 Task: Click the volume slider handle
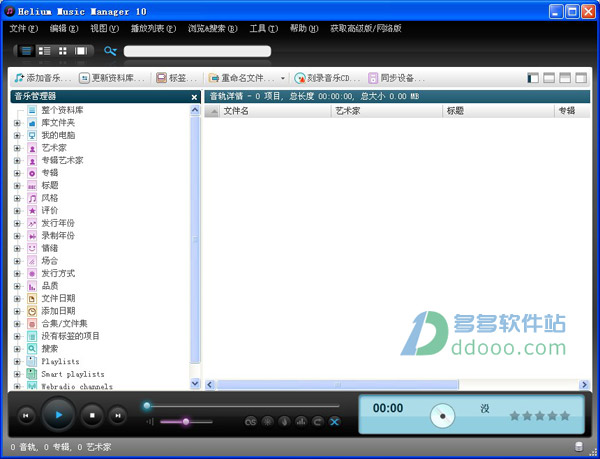(x=186, y=422)
